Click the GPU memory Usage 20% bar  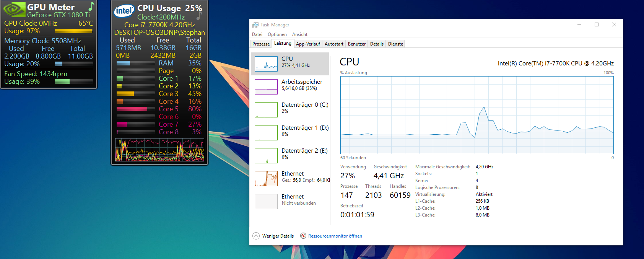point(73,64)
